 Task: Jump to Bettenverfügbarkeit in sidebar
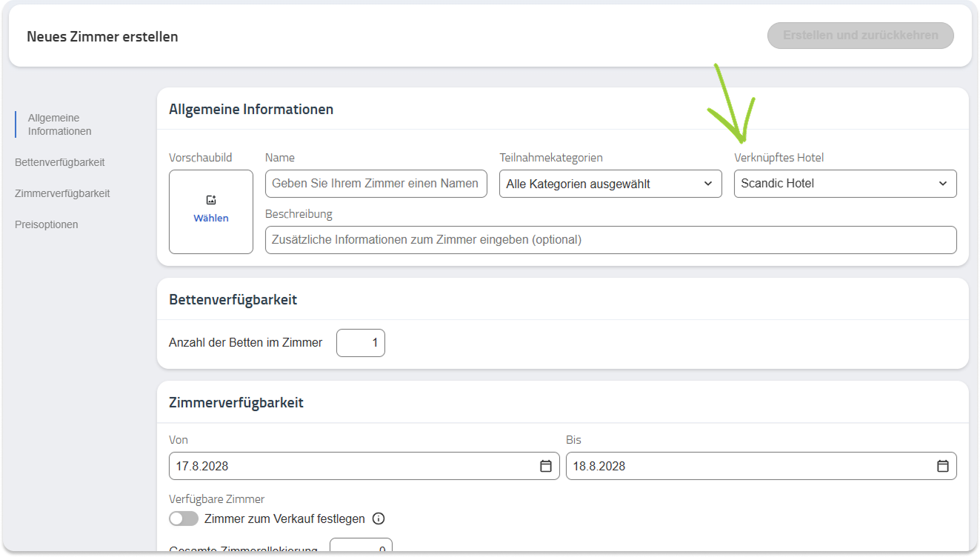[x=59, y=162]
